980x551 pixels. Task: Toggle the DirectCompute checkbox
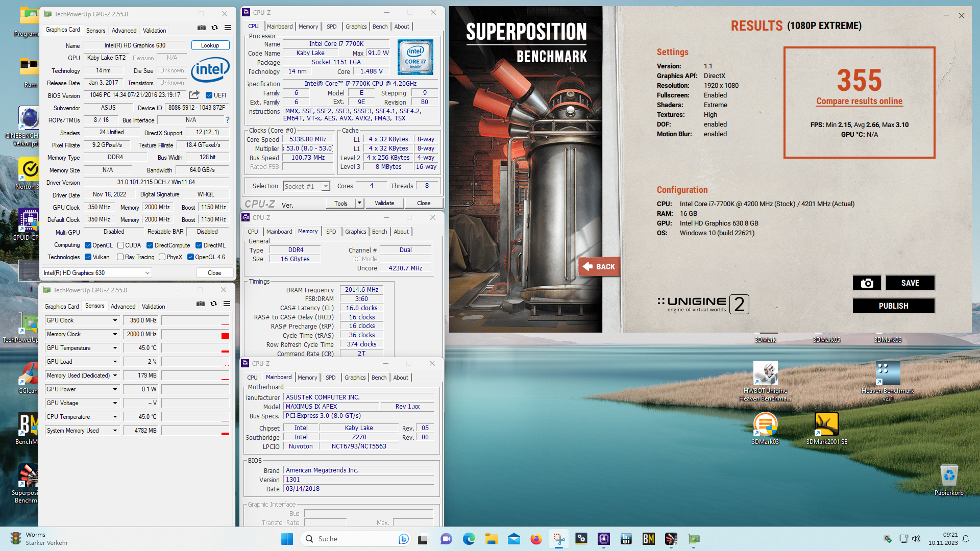coord(150,245)
